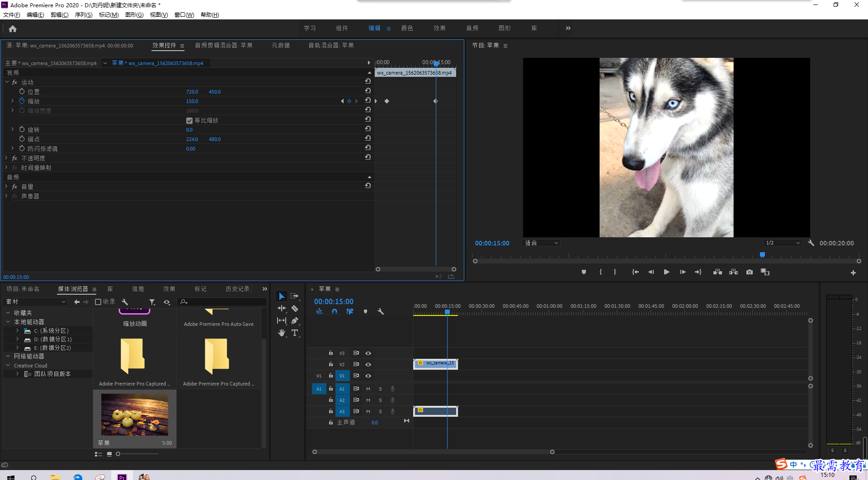The width and height of the screenshot is (868, 480).
Task: Toggle Ingest checkbox in Media Browser
Action: [x=98, y=302]
